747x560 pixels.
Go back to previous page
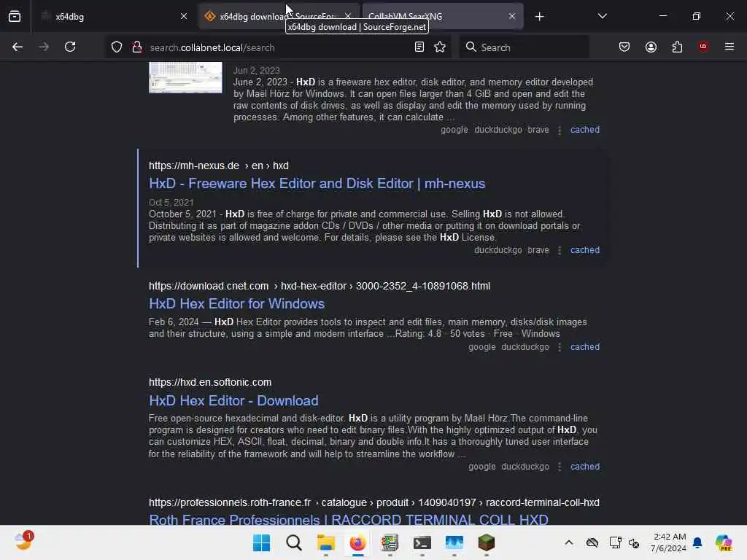(18, 47)
